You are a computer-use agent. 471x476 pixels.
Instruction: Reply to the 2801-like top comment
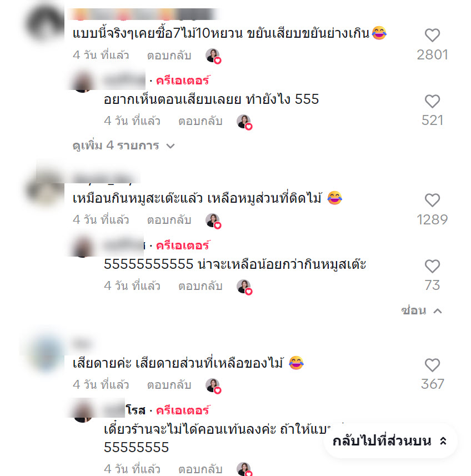click(x=169, y=56)
